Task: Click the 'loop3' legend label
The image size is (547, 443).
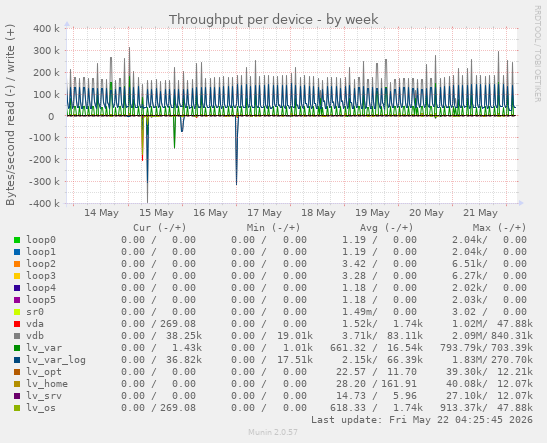Action: (x=41, y=276)
